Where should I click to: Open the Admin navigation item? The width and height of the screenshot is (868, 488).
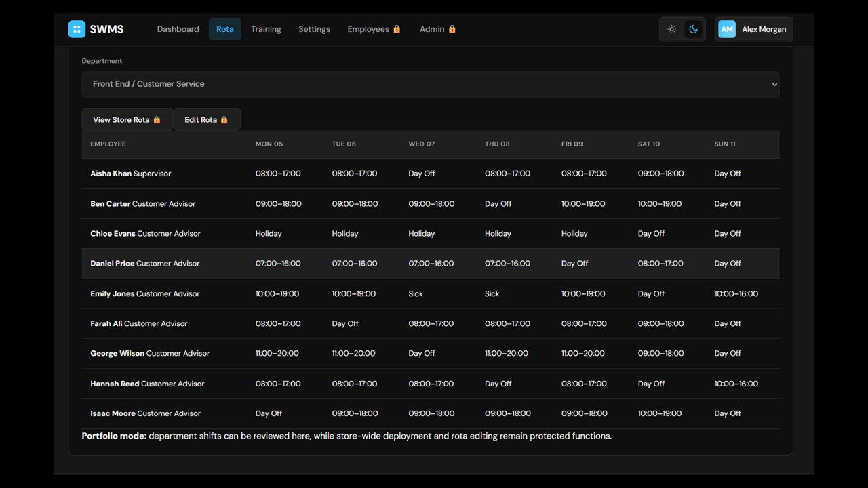point(437,29)
